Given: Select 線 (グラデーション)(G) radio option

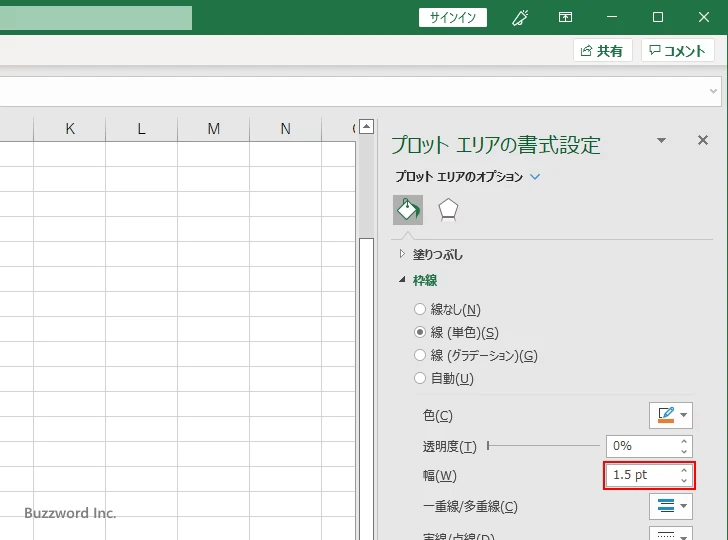Looking at the screenshot, I should tap(420, 356).
